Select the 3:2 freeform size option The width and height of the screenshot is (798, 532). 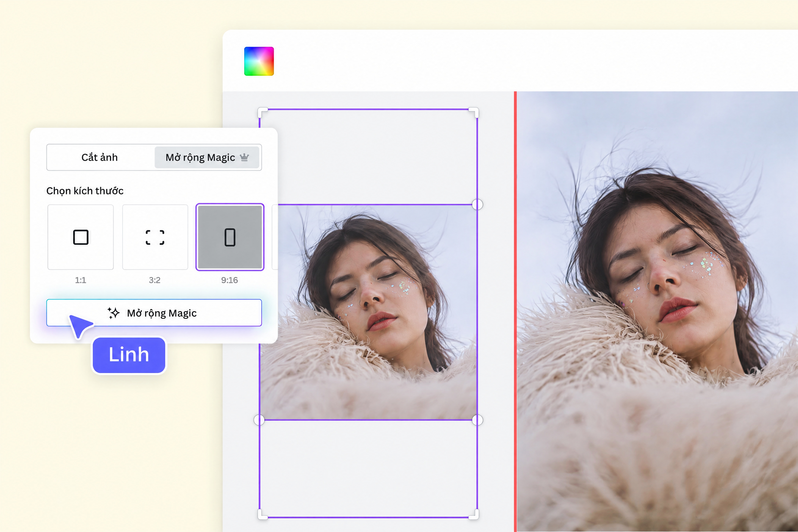[155, 237]
